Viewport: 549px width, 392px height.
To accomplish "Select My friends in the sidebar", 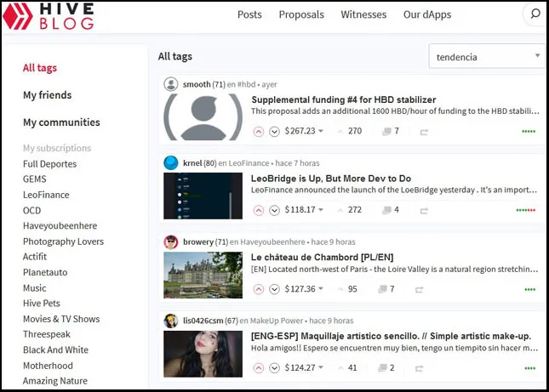I will coord(48,95).
